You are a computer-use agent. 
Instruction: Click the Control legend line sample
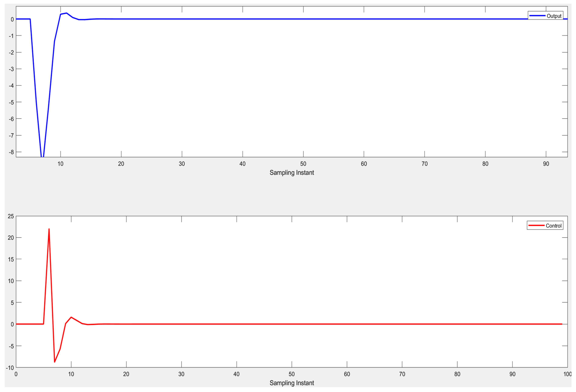tap(537, 226)
